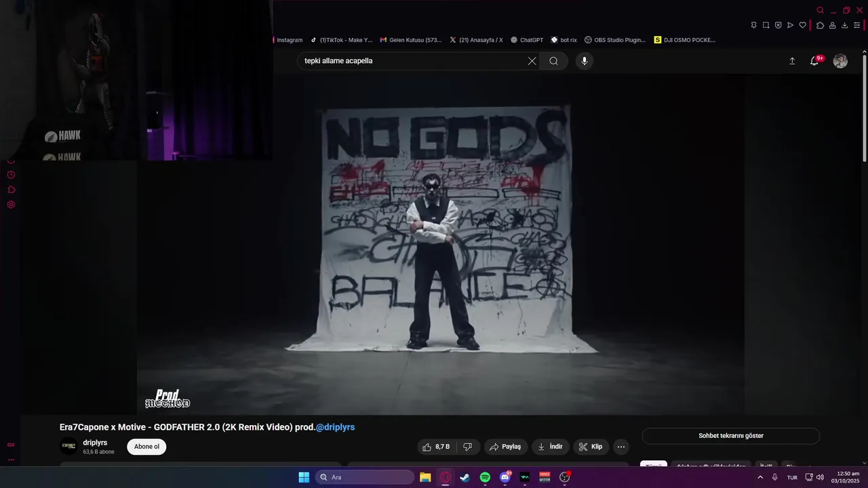This screenshot has height=488, width=868.
Task: Click the Klip clip button
Action: (591, 447)
